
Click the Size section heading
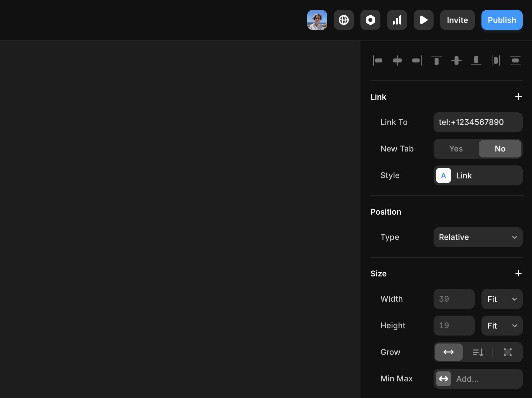tap(378, 274)
